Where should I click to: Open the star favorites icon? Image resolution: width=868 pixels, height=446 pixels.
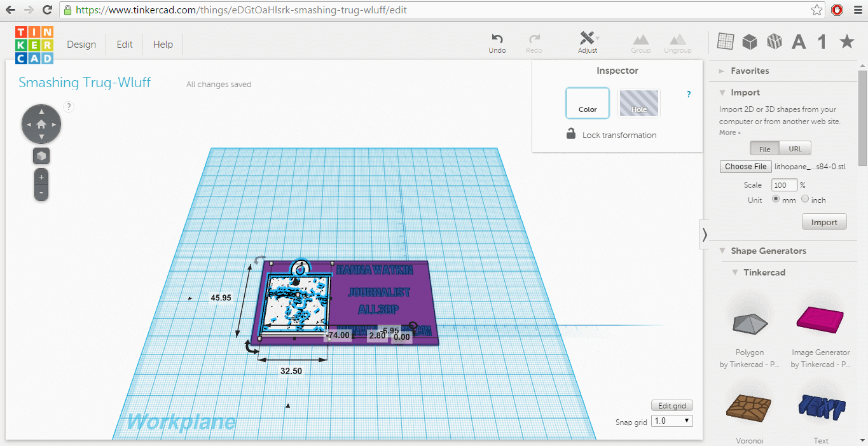[x=847, y=42]
